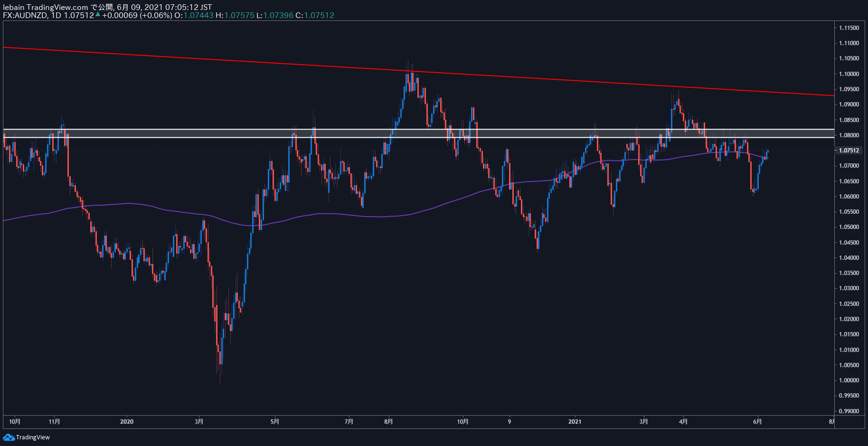This screenshot has width=868, height=446.
Task: Click the 4月 time axis label
Action: pos(683,422)
